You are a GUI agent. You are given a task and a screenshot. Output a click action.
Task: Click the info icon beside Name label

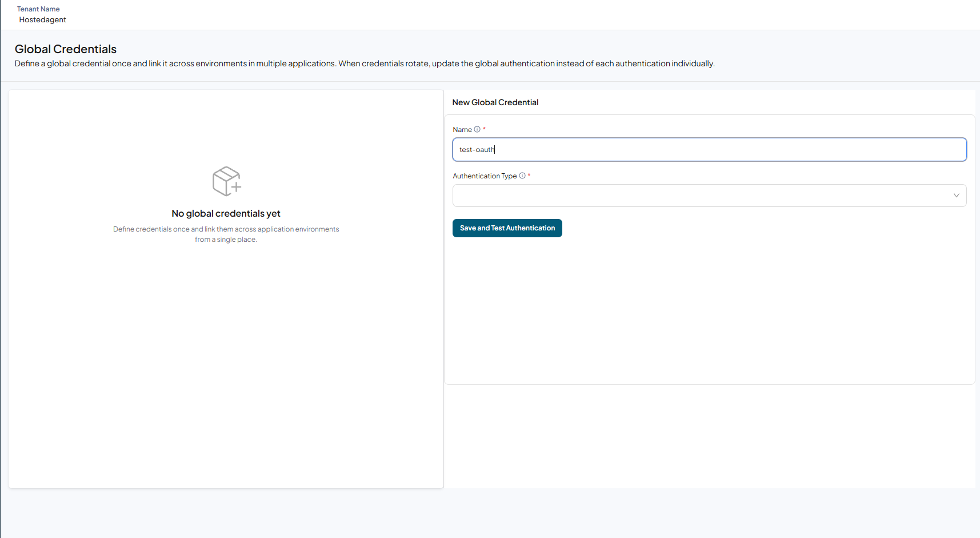pos(477,129)
